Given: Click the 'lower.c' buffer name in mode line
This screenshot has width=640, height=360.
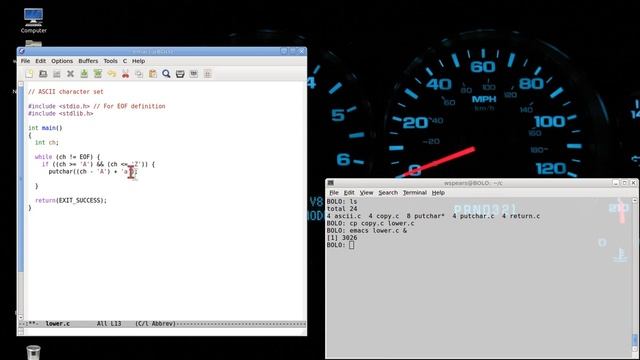Looking at the screenshot, I should [58, 324].
